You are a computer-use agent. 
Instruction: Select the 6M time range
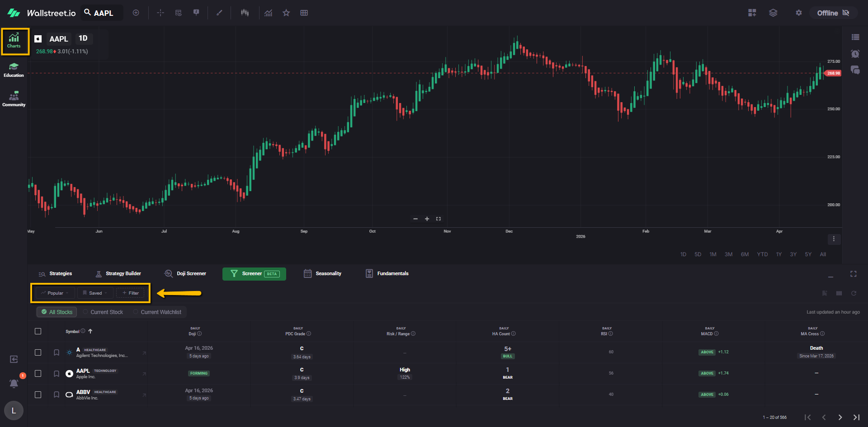tap(745, 254)
